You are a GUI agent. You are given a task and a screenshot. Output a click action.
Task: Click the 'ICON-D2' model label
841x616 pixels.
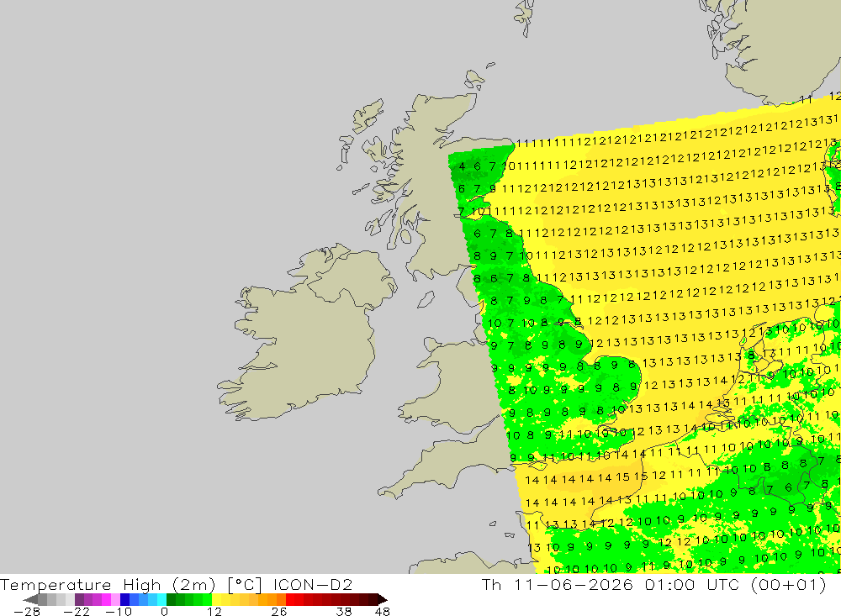coord(313,584)
